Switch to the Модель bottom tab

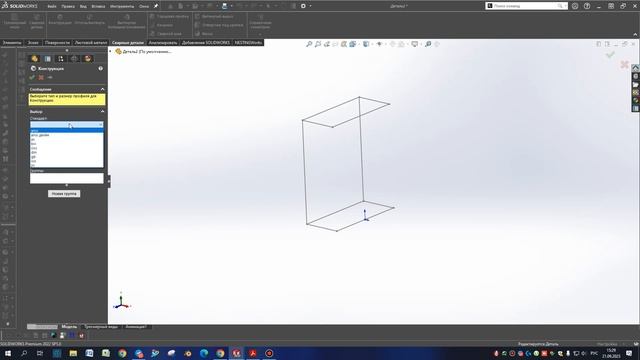(x=69, y=327)
